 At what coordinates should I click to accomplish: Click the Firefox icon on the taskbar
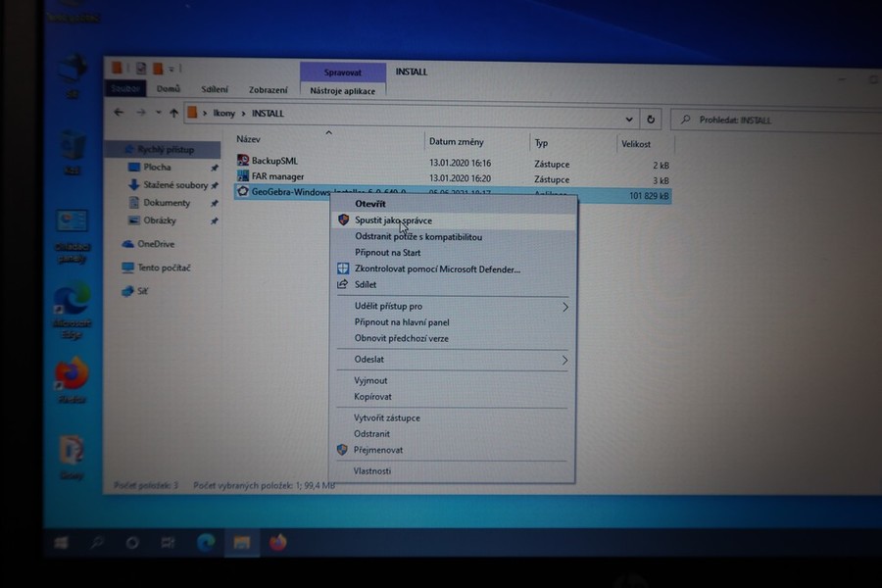[278, 542]
